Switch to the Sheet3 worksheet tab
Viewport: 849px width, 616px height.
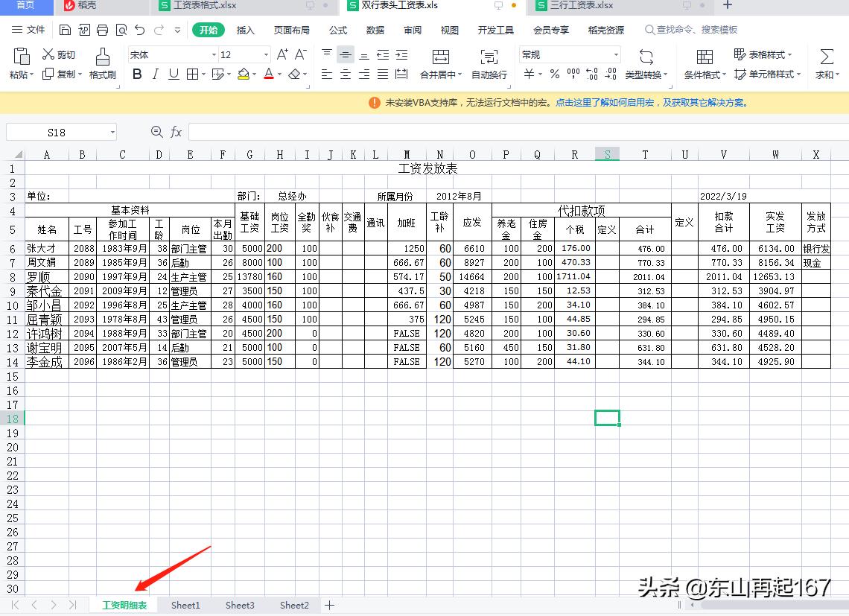[240, 605]
